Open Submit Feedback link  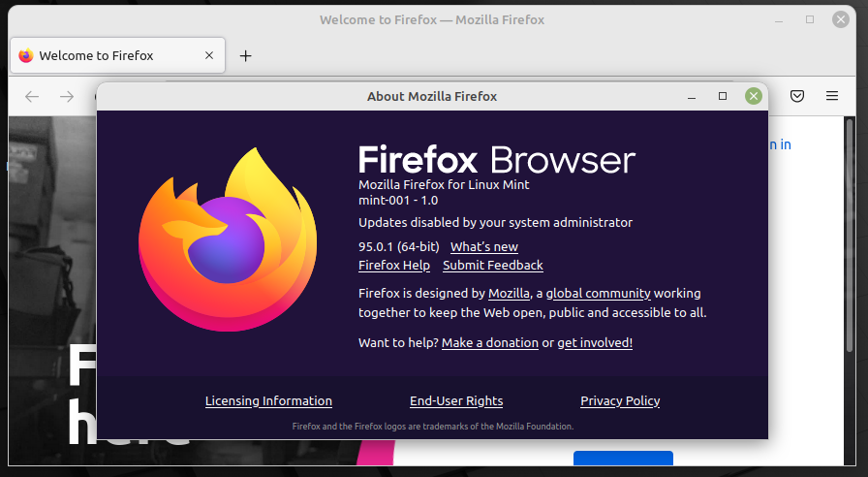pyautogui.click(x=492, y=266)
